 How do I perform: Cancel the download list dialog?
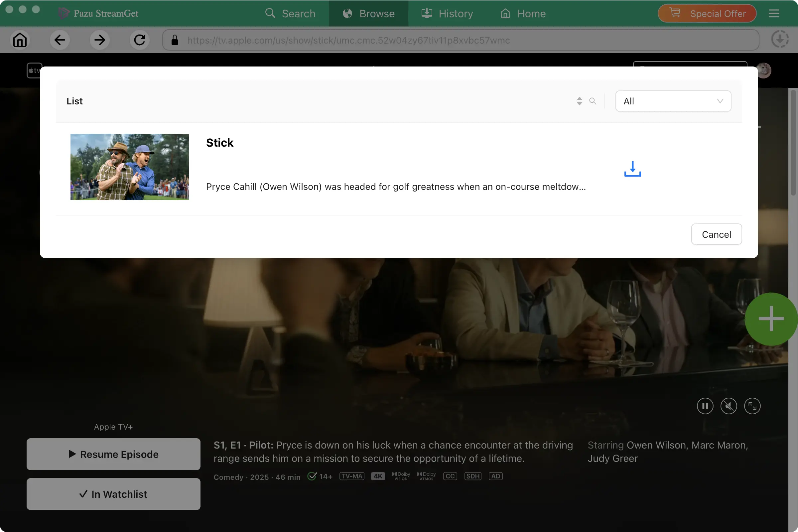click(x=716, y=234)
